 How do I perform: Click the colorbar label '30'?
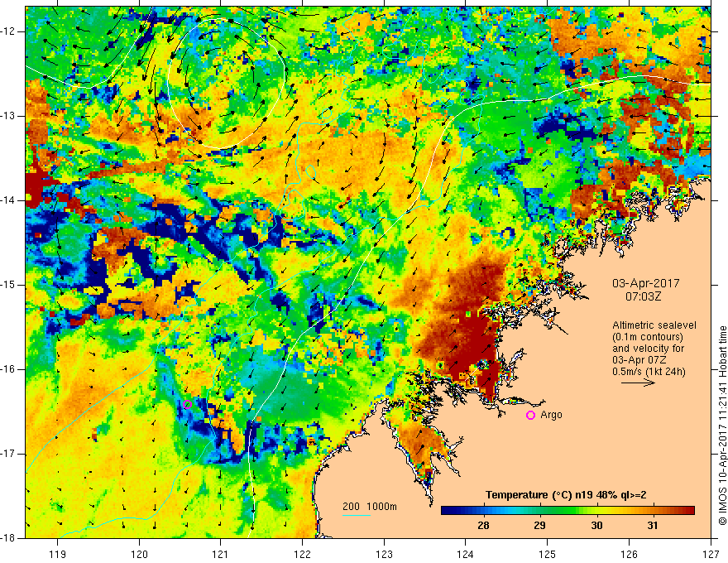click(596, 526)
